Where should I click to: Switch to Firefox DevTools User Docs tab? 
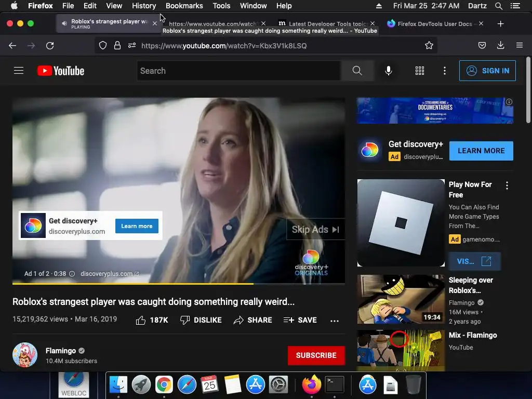[x=432, y=24]
